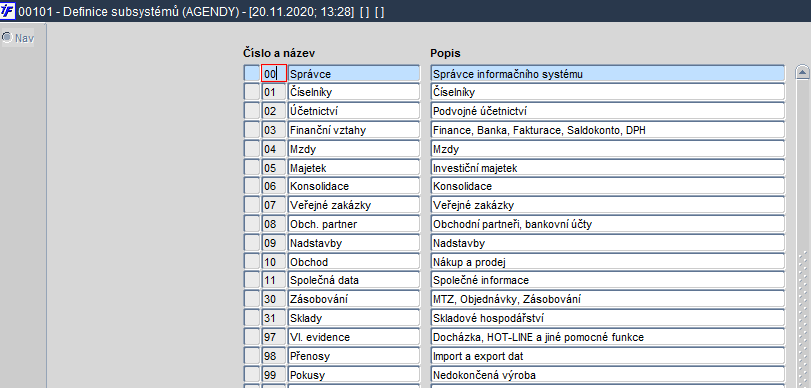The height and width of the screenshot is (388, 811).
Task: Click the name field Zásobování
Action: coord(354,300)
